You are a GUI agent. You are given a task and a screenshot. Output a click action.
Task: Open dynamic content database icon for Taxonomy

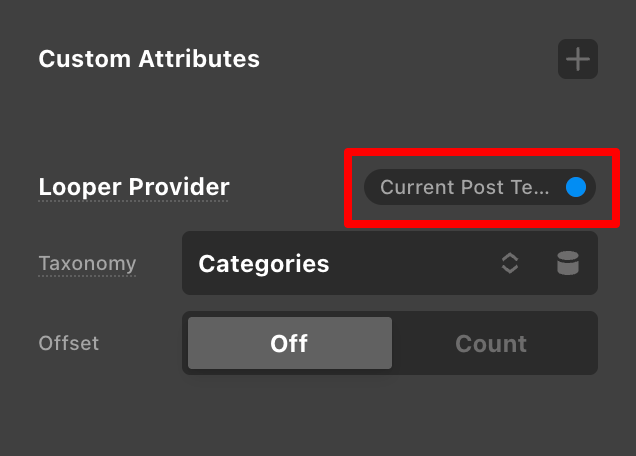click(568, 263)
